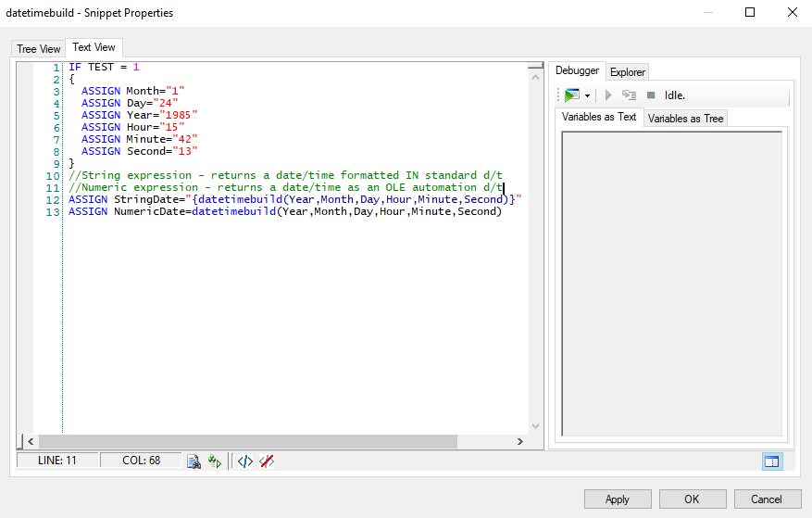Switch to the Tree View tab

point(38,49)
